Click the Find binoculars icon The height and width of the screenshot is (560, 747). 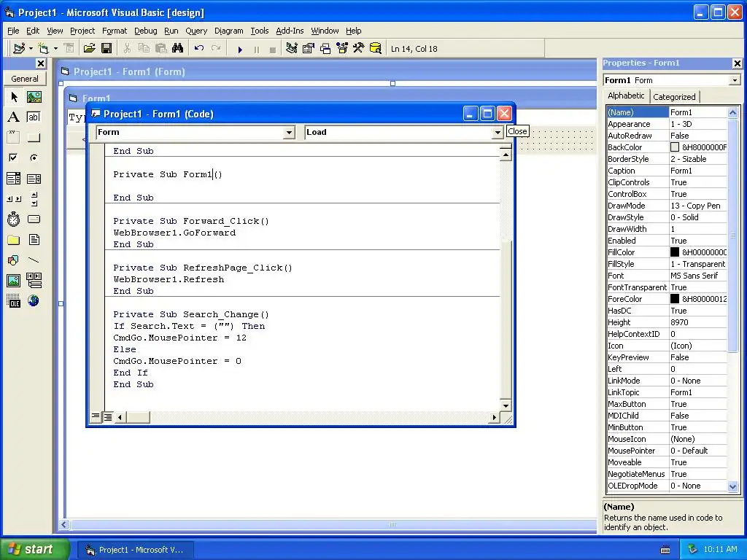178,49
